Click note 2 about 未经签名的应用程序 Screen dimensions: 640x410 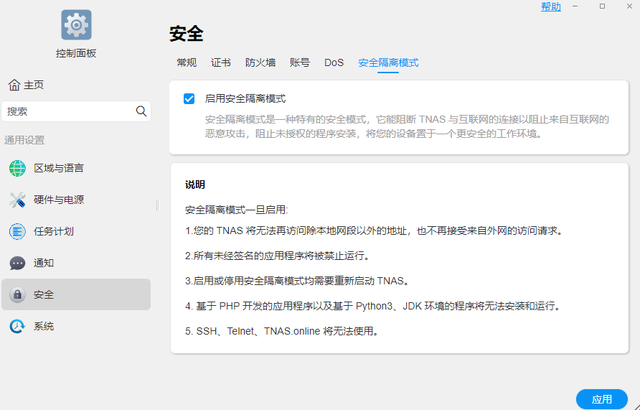point(277,256)
